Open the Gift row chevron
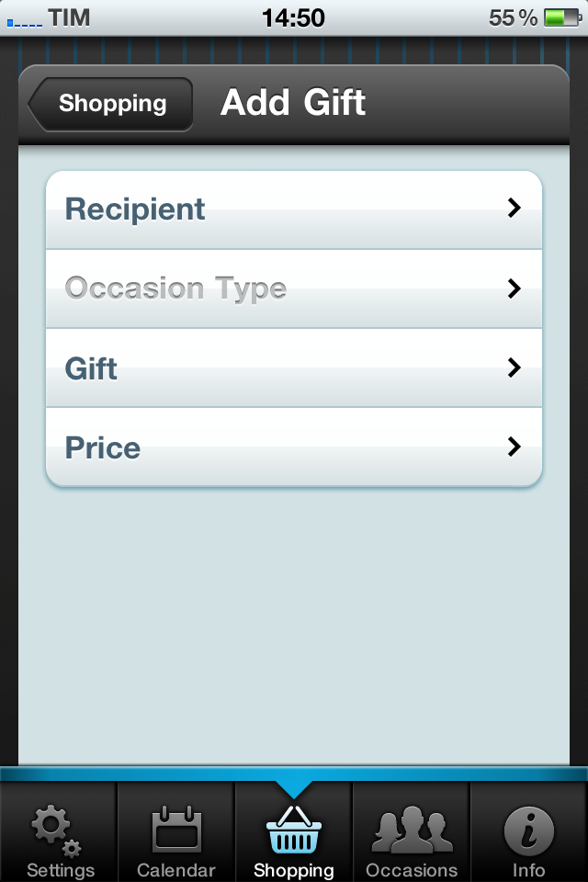The width and height of the screenshot is (588, 882). pos(514,367)
